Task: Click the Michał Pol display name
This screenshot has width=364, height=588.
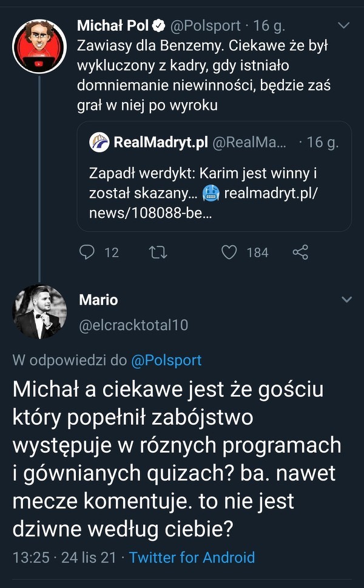Action: tap(112, 26)
